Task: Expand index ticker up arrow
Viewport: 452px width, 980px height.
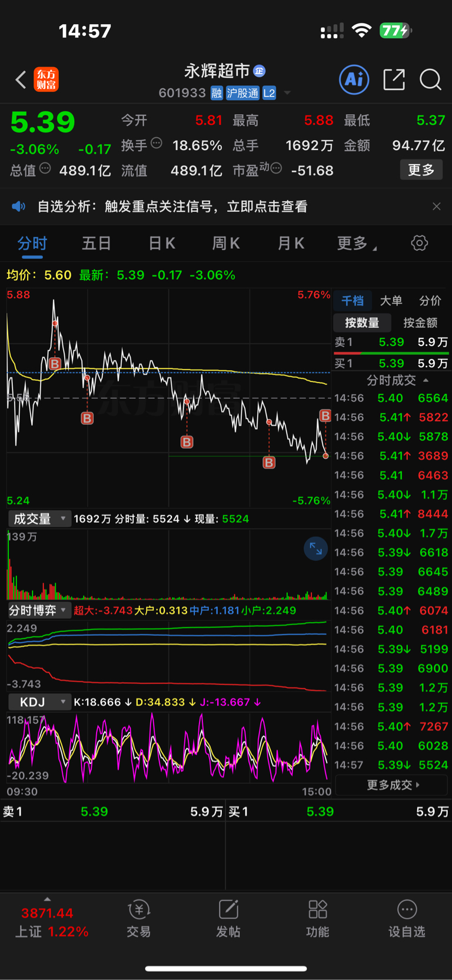Action: (47, 899)
